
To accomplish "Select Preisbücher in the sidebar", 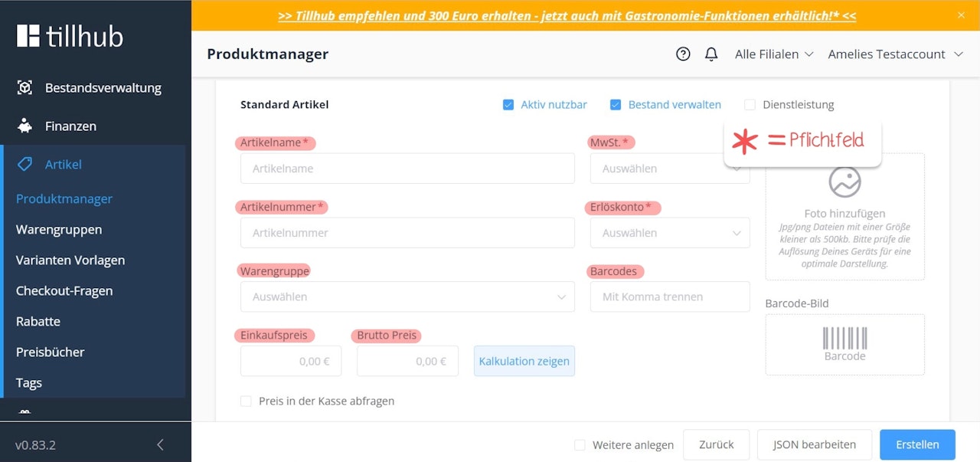I will coord(49,352).
